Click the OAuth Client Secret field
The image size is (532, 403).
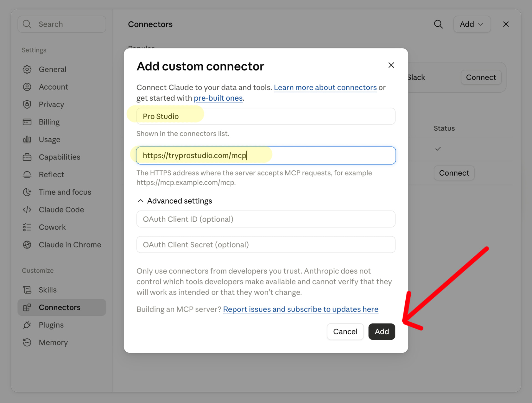[x=266, y=245]
